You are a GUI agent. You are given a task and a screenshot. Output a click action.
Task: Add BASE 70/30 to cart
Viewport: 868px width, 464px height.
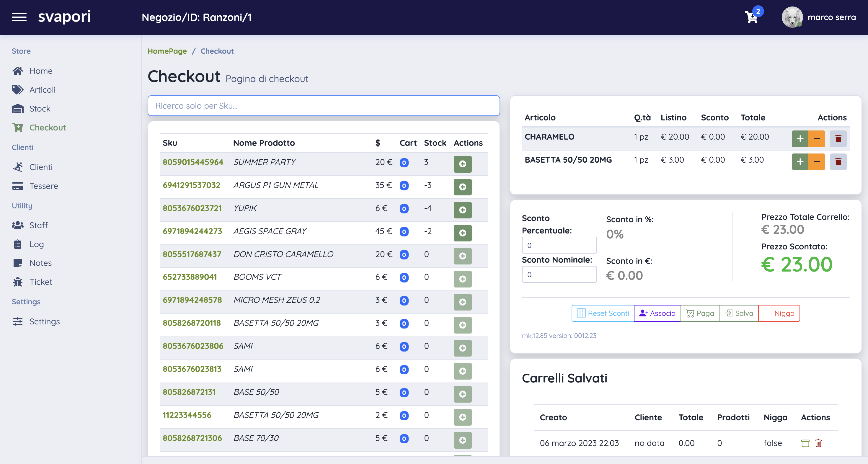coord(462,440)
